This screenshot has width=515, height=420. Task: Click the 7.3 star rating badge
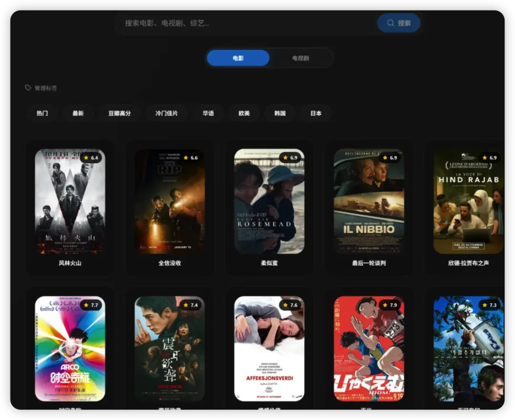point(490,305)
